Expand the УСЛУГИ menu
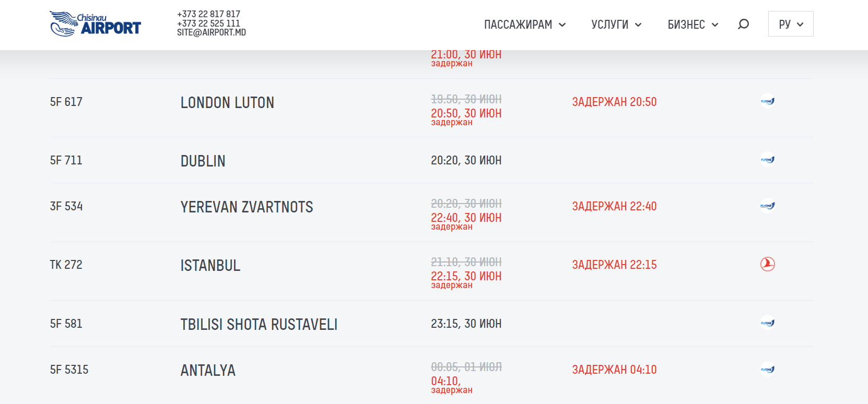The height and width of the screenshot is (404, 868). click(616, 25)
